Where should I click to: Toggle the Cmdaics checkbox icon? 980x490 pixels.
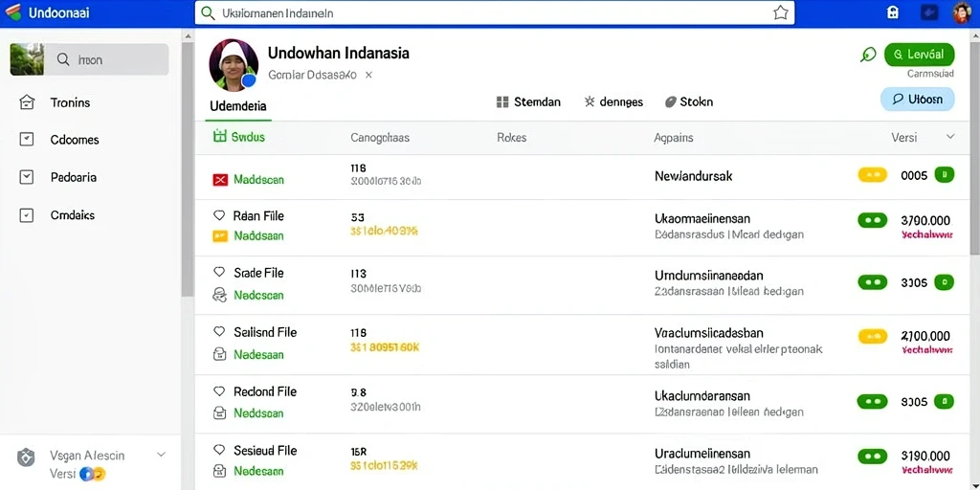[26, 215]
